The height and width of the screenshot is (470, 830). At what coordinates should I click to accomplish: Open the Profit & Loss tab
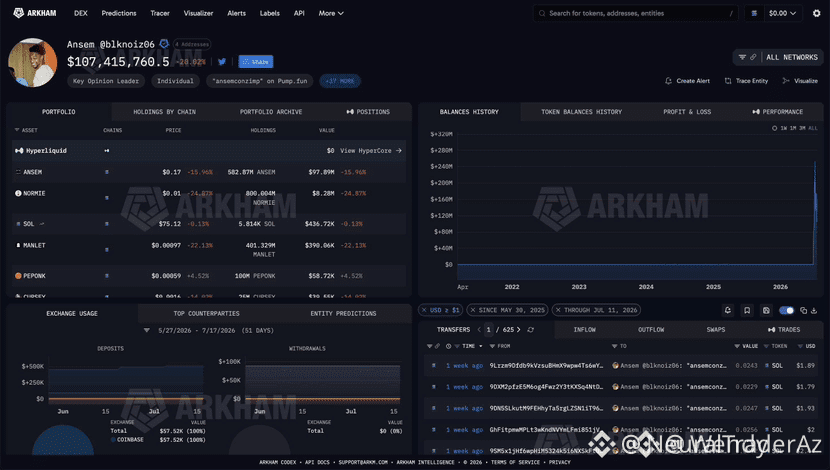click(x=687, y=112)
